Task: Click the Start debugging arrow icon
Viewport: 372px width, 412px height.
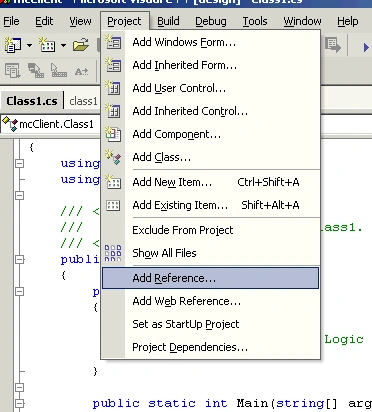Action: (x=366, y=48)
